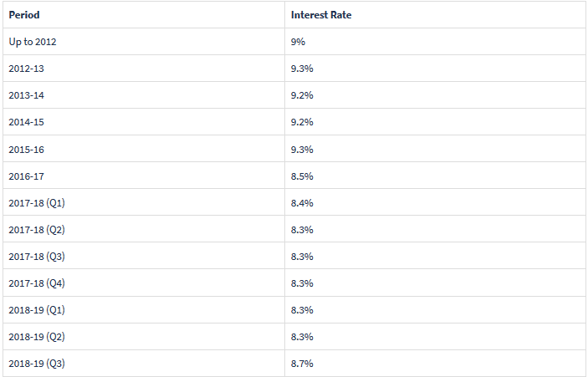Click the 8.5% interest rate cell

pyautogui.click(x=302, y=176)
